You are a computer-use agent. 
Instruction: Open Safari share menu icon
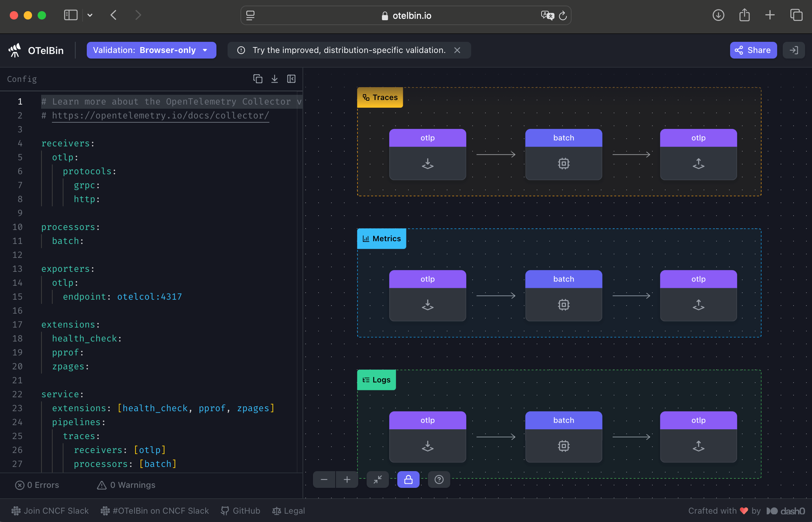pyautogui.click(x=744, y=15)
